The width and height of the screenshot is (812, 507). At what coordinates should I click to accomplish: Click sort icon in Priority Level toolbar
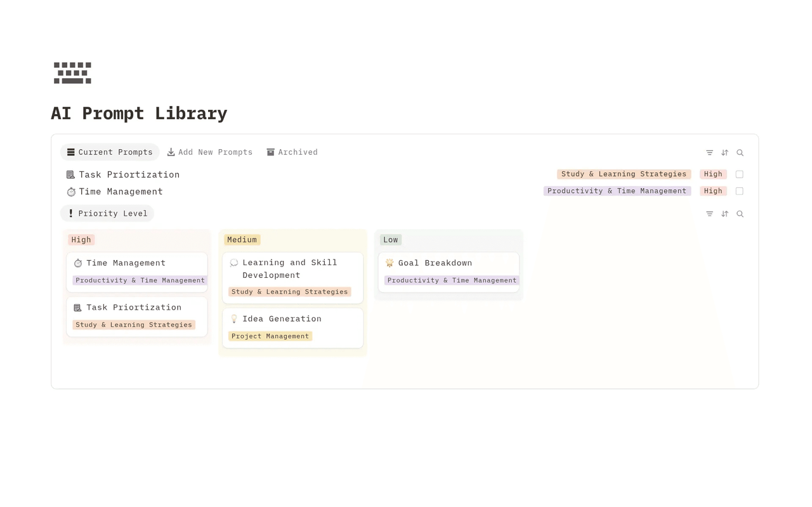(x=724, y=214)
